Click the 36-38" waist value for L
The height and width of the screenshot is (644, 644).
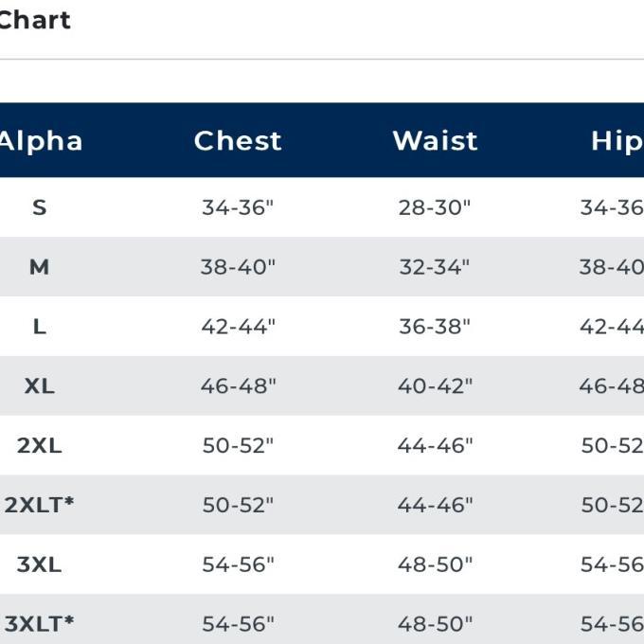[x=435, y=327]
